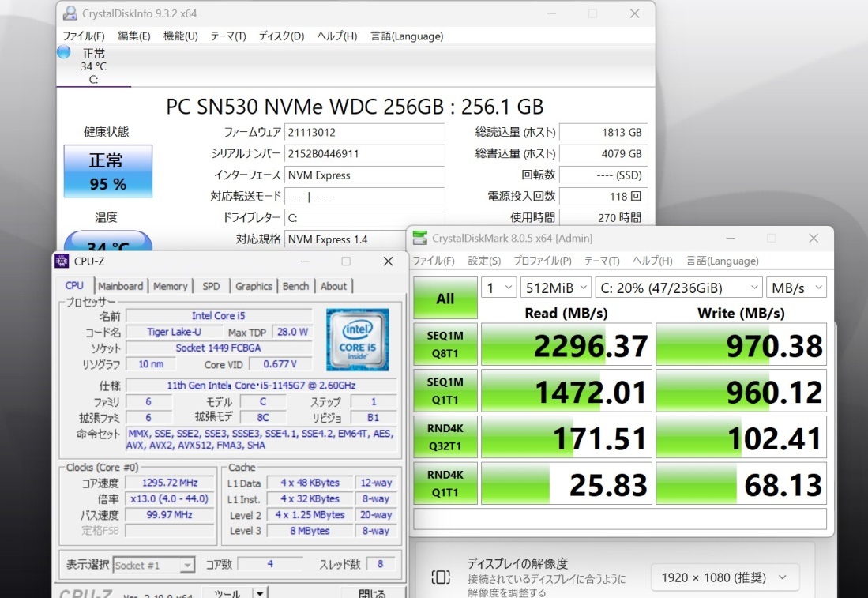Open 言語(Language) menu in CrystalDiskInfo

tap(407, 36)
